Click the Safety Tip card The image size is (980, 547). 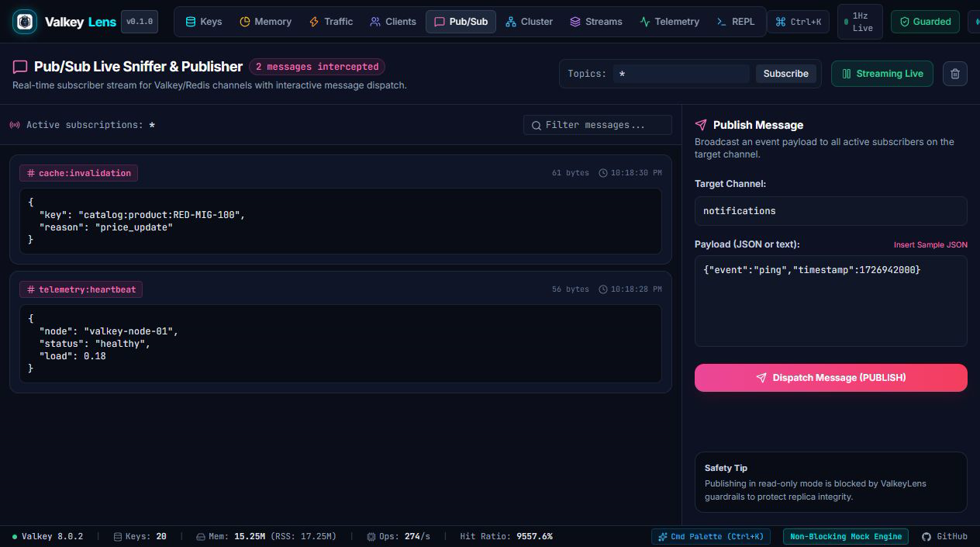tap(831, 482)
